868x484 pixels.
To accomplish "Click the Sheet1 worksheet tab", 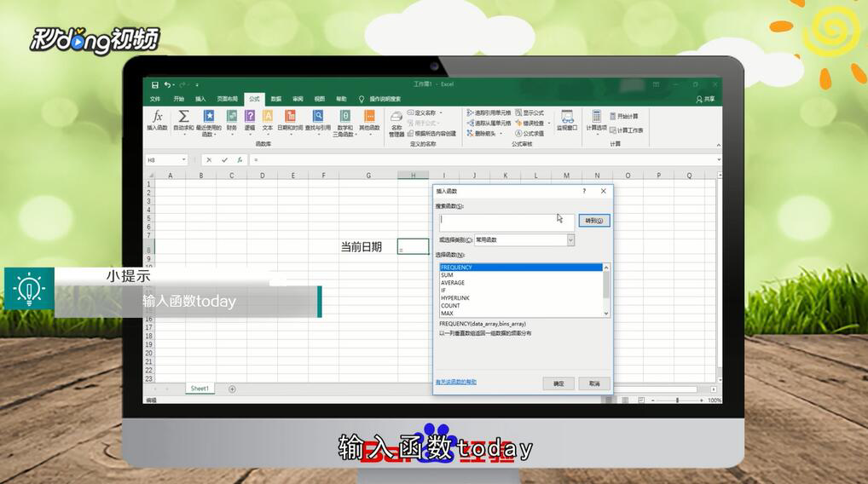I will [200, 389].
